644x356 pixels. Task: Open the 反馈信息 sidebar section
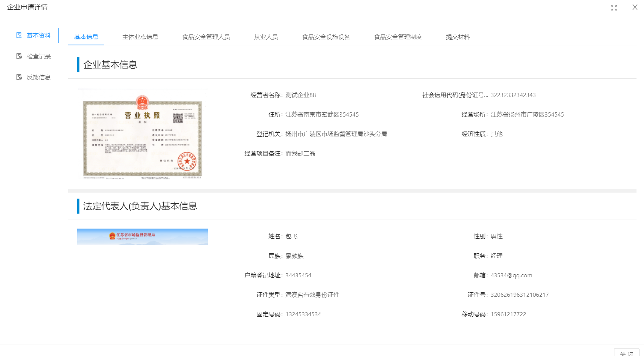click(x=38, y=77)
